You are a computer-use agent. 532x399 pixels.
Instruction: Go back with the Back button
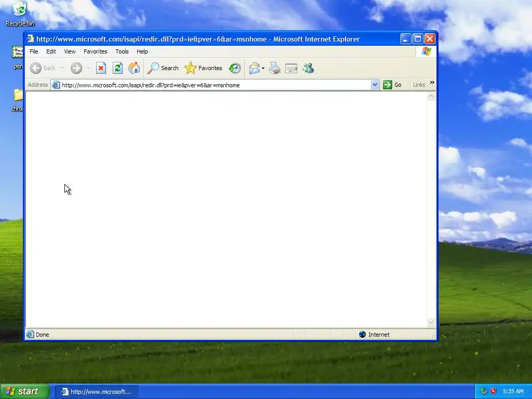tap(43, 68)
